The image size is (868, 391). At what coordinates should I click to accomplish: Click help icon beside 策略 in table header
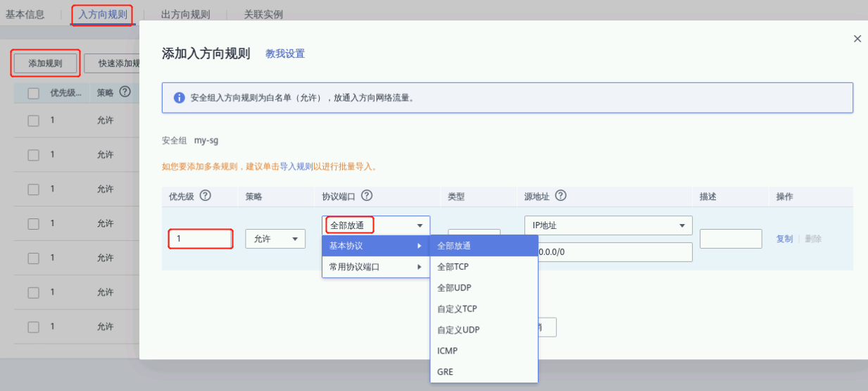(125, 92)
